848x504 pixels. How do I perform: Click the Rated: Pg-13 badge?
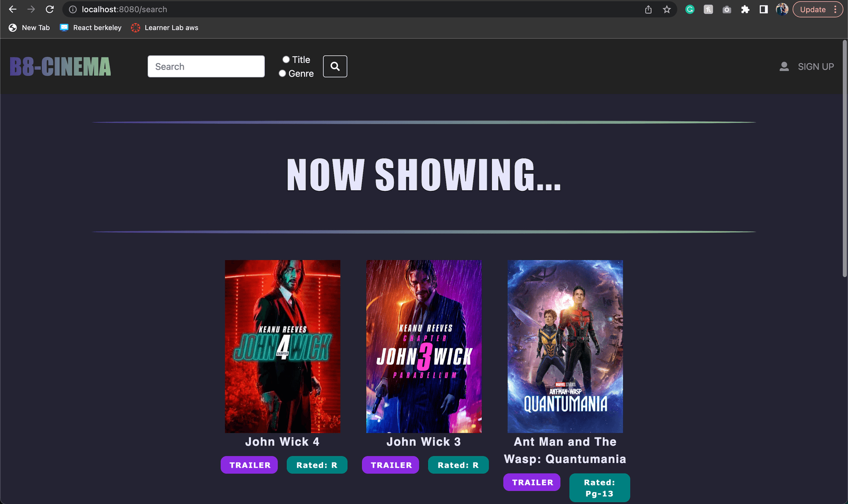(600, 488)
